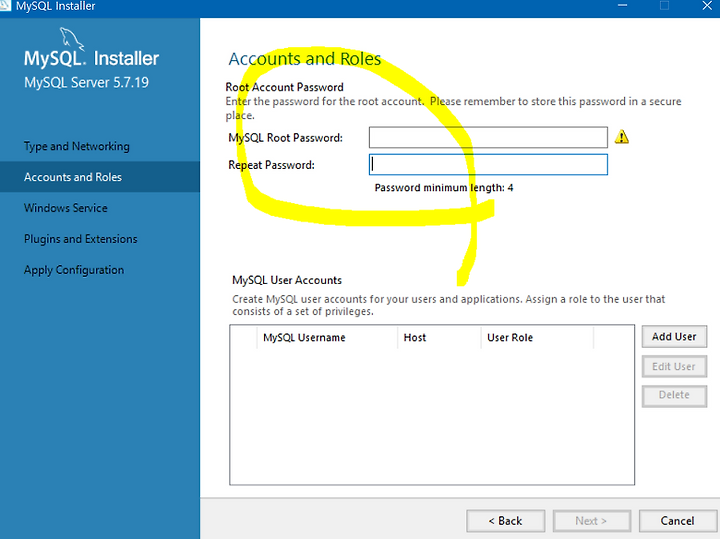Click the disabled Edit User button
Screen dimensions: 720x539
(674, 366)
